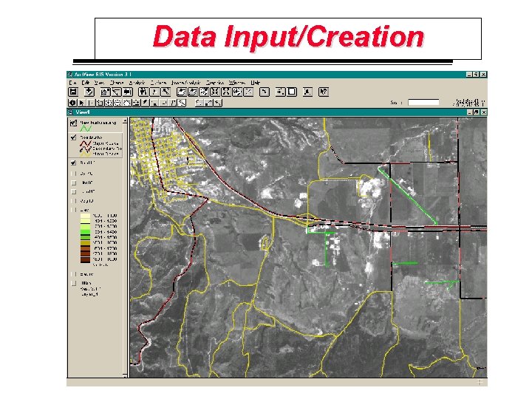The image size is (532, 399).
Task: Click the Save Project floppy disk icon
Action: [x=73, y=92]
